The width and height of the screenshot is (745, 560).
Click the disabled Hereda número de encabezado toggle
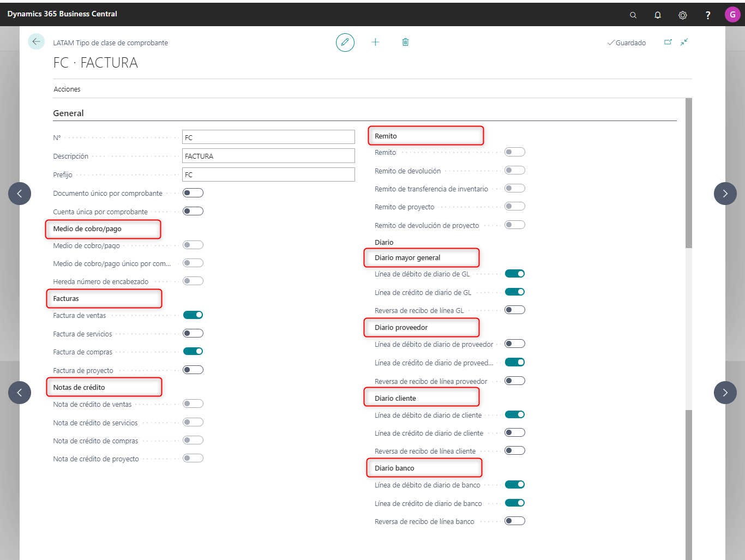tap(193, 281)
